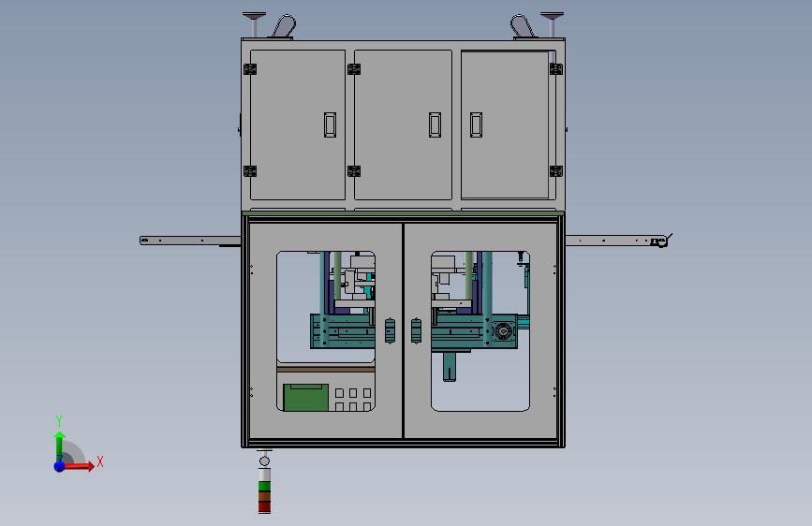Click the bottom hinge on upper right door
Viewport: 812px width, 526px height.
(556, 171)
